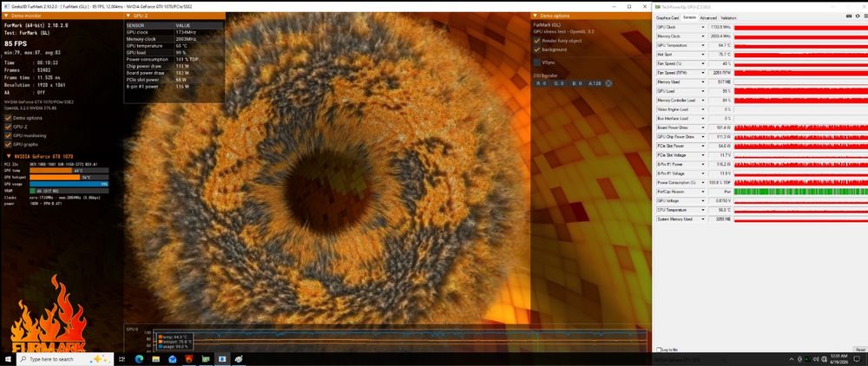Toggle the GPU-Z checkbox in Demo monitor
This screenshot has height=366, width=868.
point(8,127)
